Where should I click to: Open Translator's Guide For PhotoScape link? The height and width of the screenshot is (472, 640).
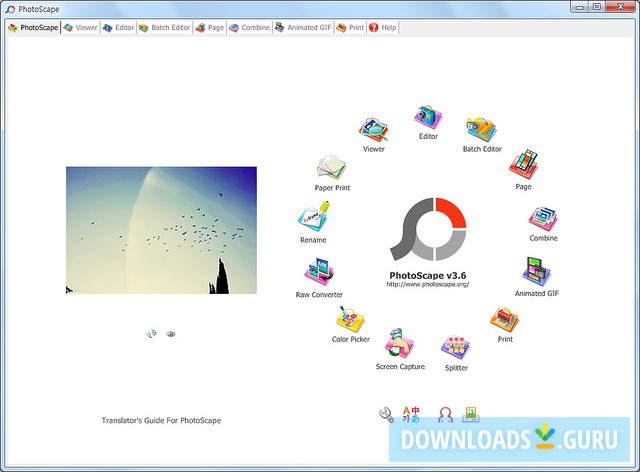tap(161, 421)
